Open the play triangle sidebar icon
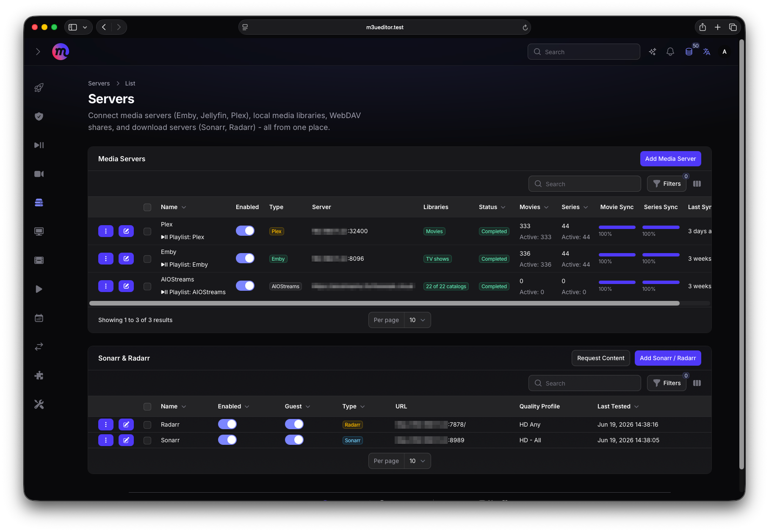 click(39, 289)
